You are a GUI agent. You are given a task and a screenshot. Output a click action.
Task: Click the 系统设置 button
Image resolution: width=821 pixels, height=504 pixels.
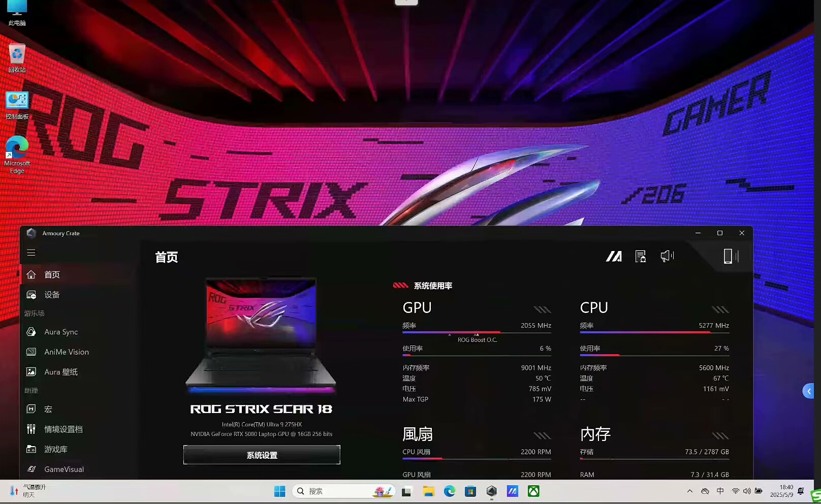[x=262, y=455]
